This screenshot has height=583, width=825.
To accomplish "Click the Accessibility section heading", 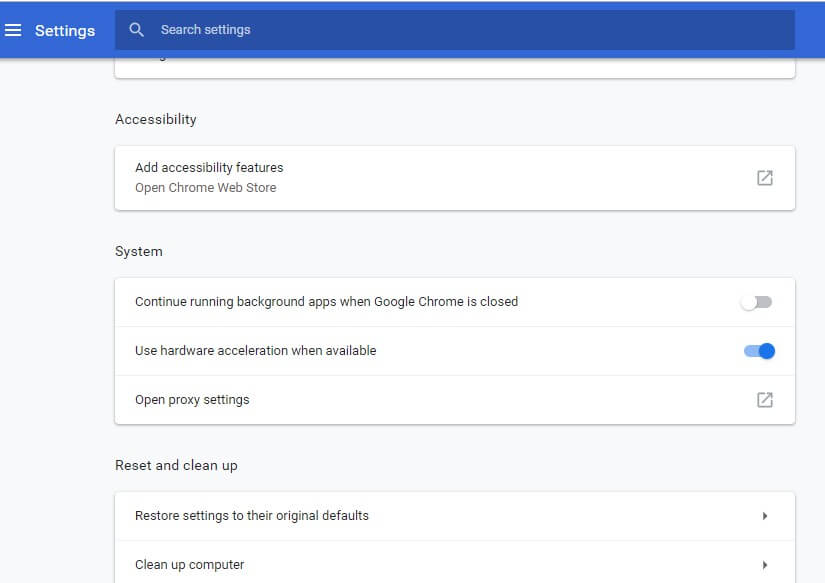I will coord(156,119).
